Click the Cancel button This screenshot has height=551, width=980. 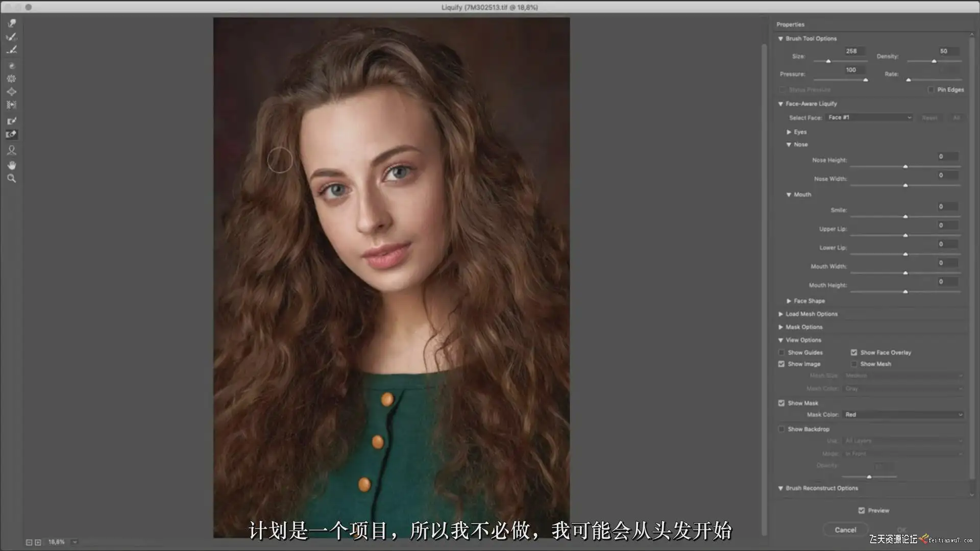point(845,530)
